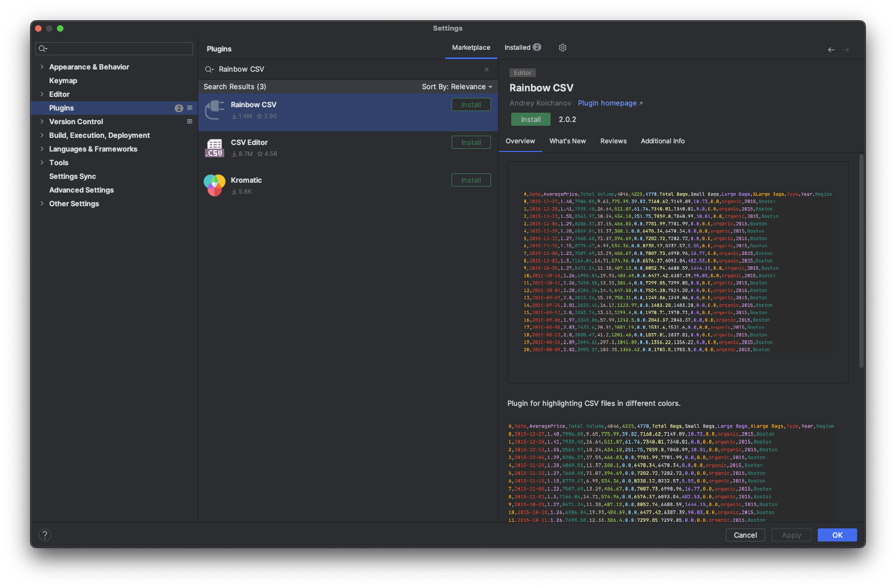Open the Plugin homepage link
The image size is (896, 588).
[610, 103]
